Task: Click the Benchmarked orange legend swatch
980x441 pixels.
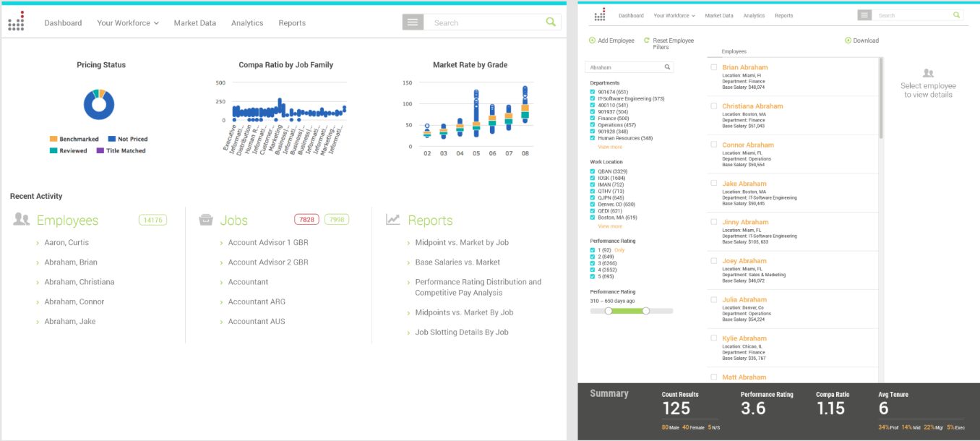Action: pos(53,139)
